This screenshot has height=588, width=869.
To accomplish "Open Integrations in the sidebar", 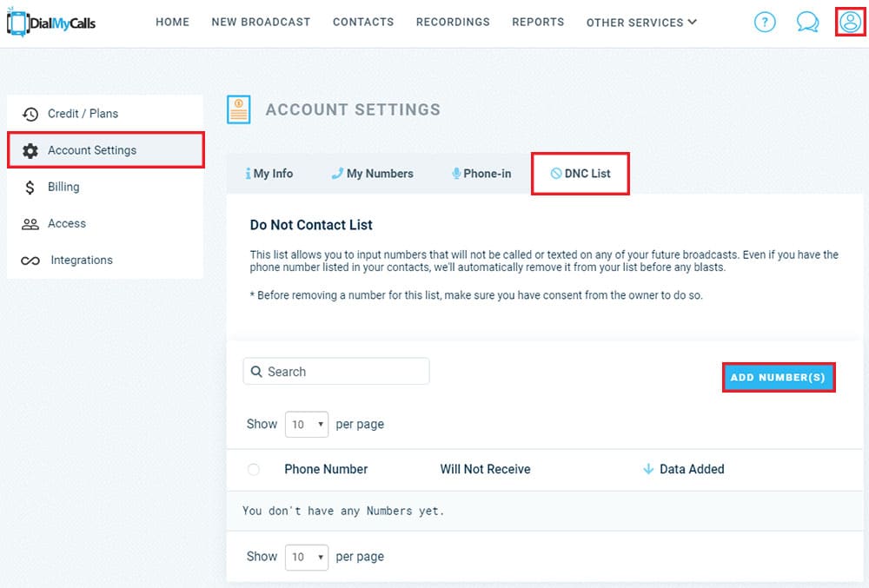I will pyautogui.click(x=82, y=260).
